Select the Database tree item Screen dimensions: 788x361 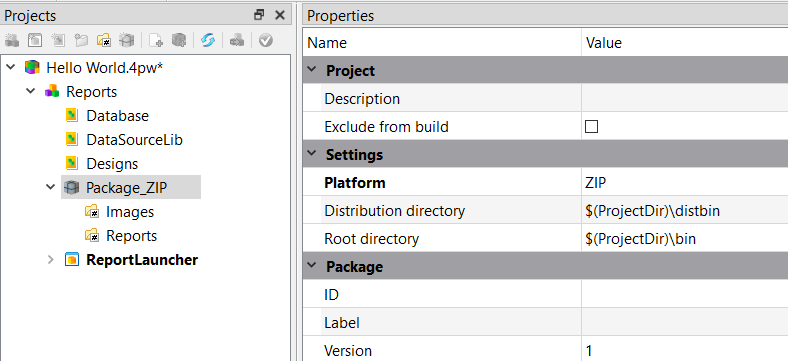118,116
